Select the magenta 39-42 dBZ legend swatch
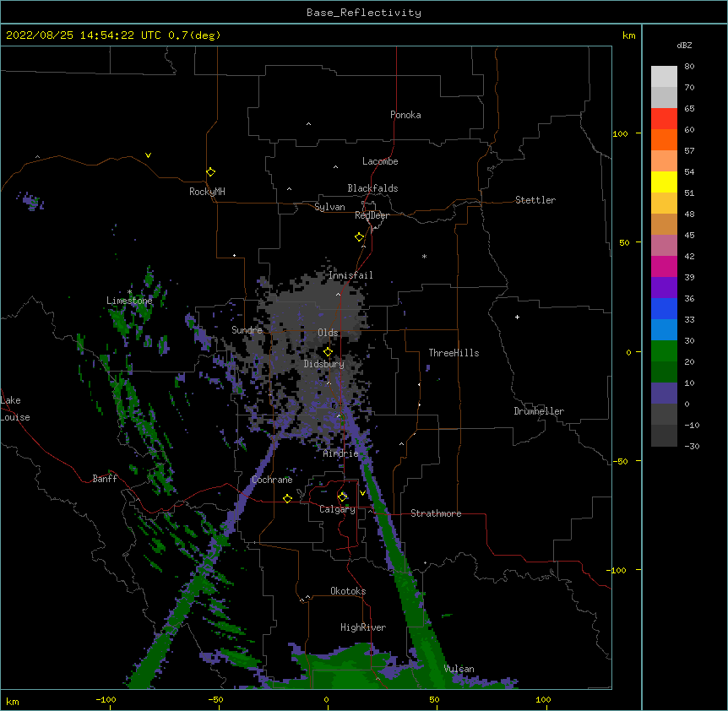This screenshot has height=711, width=728. tap(664, 267)
